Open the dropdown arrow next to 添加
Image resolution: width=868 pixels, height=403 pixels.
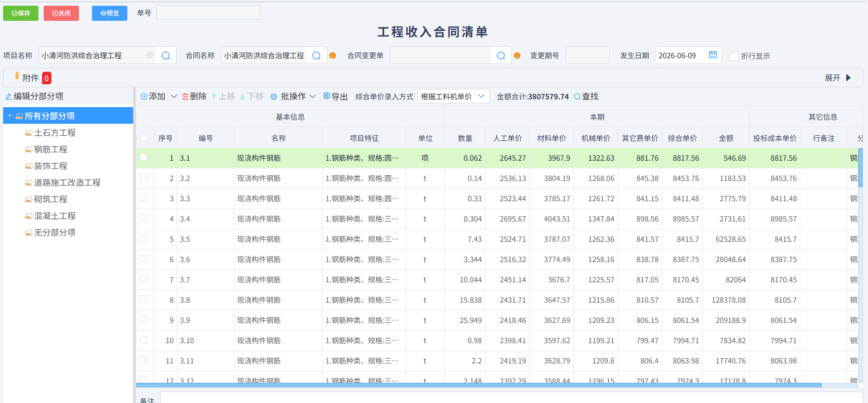(x=174, y=97)
